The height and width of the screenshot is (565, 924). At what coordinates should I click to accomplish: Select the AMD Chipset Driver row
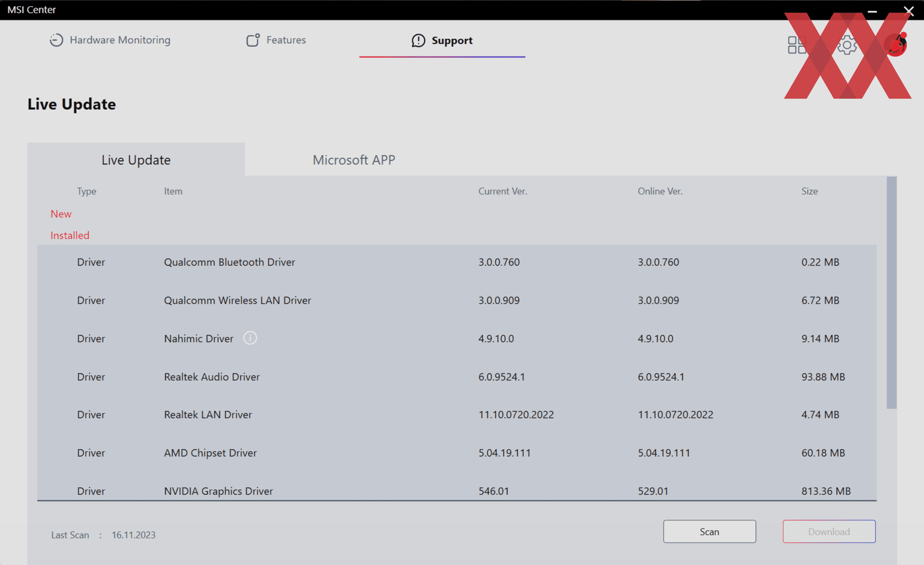[x=457, y=453]
